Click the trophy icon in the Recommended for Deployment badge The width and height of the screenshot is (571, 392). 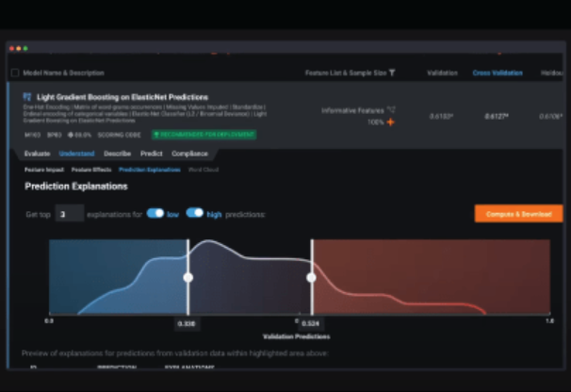click(x=156, y=135)
